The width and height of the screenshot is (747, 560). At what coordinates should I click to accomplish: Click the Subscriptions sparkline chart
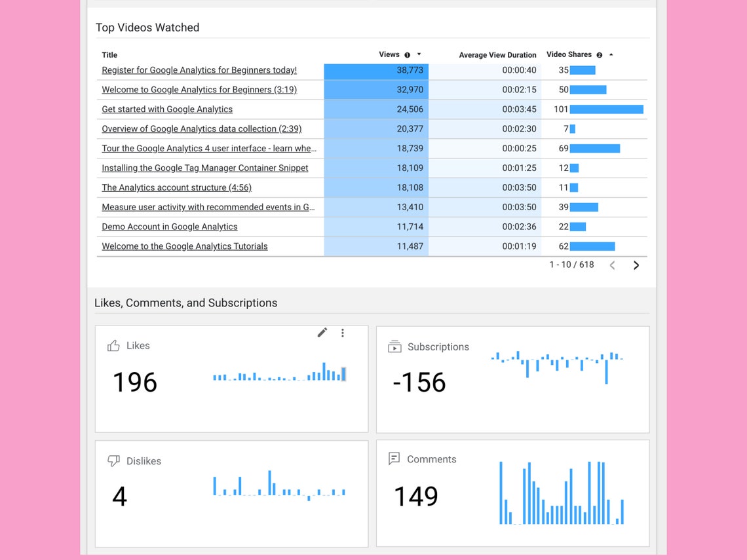(558, 367)
